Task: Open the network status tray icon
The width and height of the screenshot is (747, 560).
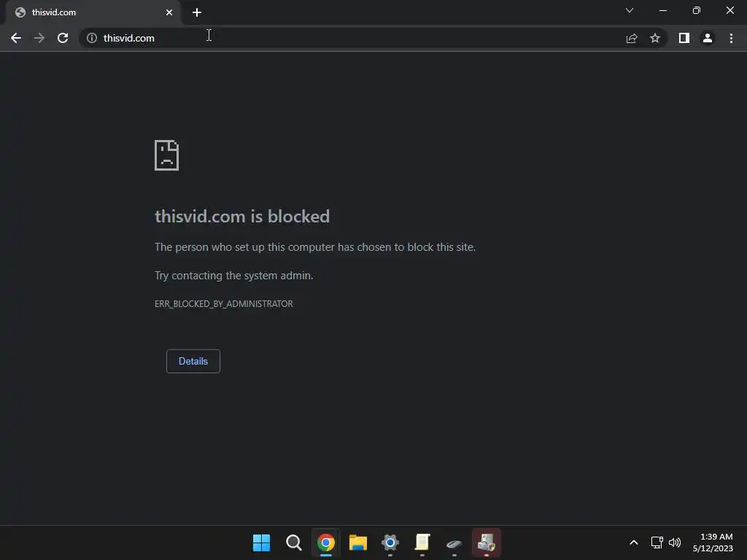Action: [657, 542]
